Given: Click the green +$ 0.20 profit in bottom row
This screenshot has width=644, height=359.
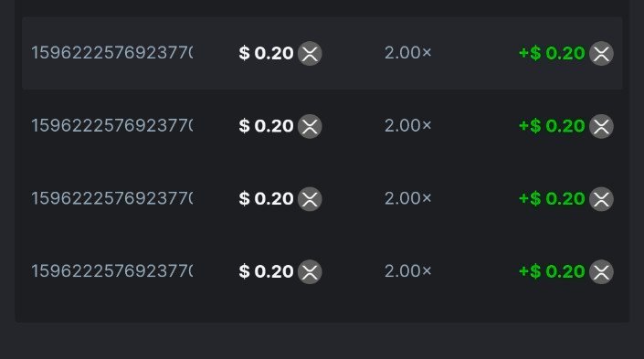Looking at the screenshot, I should [x=552, y=271].
